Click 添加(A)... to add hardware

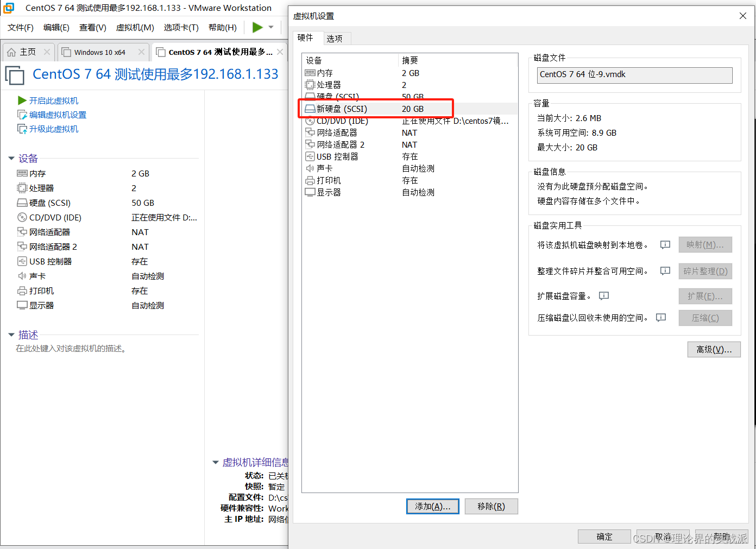click(x=433, y=506)
